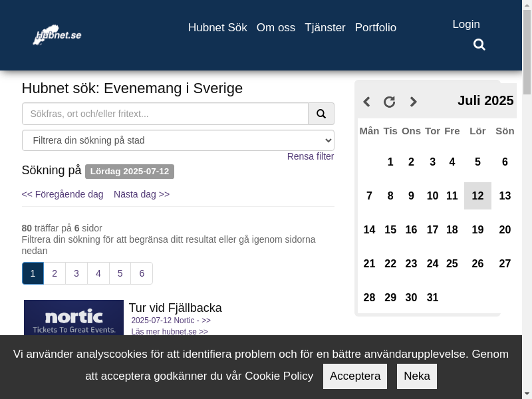The width and height of the screenshot is (532, 399).
Task: Select July 9 in calendar
Action: [411, 196]
